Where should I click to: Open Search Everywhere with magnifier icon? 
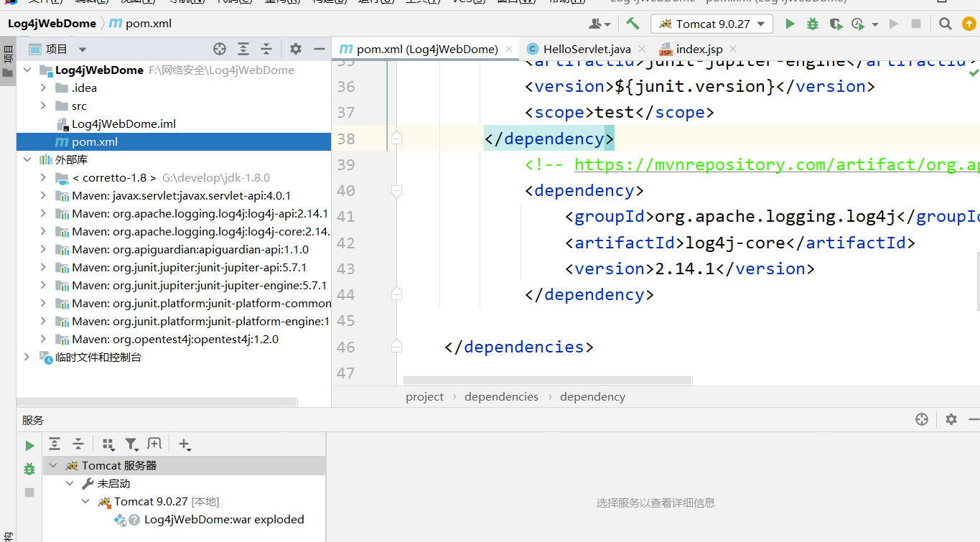tap(946, 23)
